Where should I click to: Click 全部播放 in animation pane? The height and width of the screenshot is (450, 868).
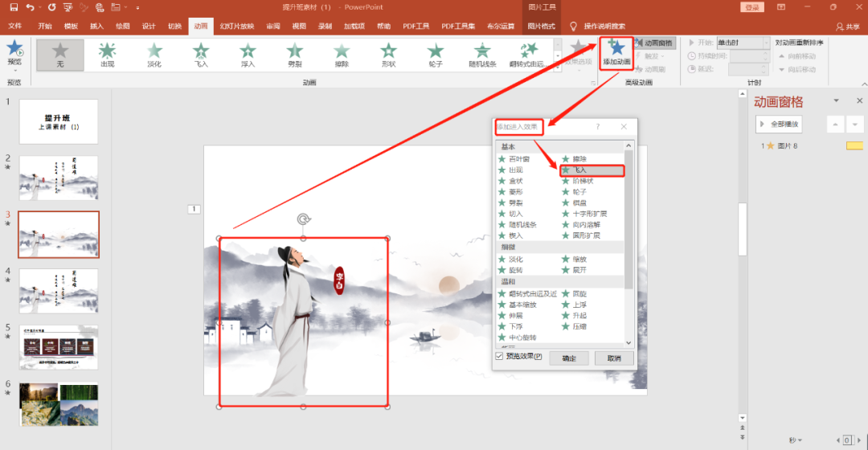779,124
